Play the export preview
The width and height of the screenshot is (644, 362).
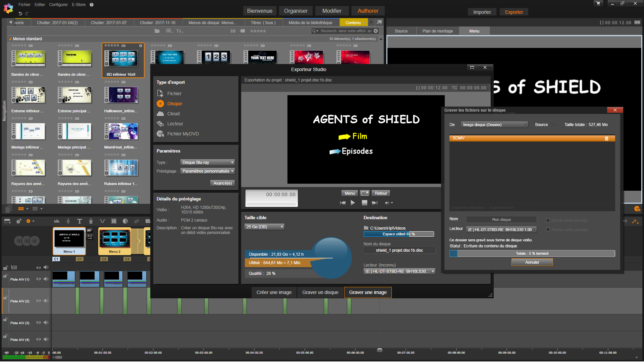[353, 203]
